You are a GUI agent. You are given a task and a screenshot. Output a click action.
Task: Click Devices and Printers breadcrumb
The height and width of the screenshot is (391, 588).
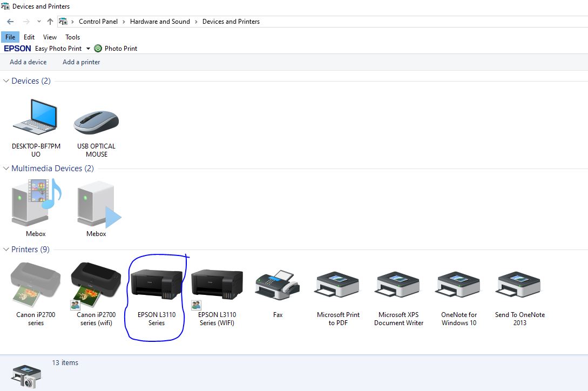pyautogui.click(x=231, y=22)
